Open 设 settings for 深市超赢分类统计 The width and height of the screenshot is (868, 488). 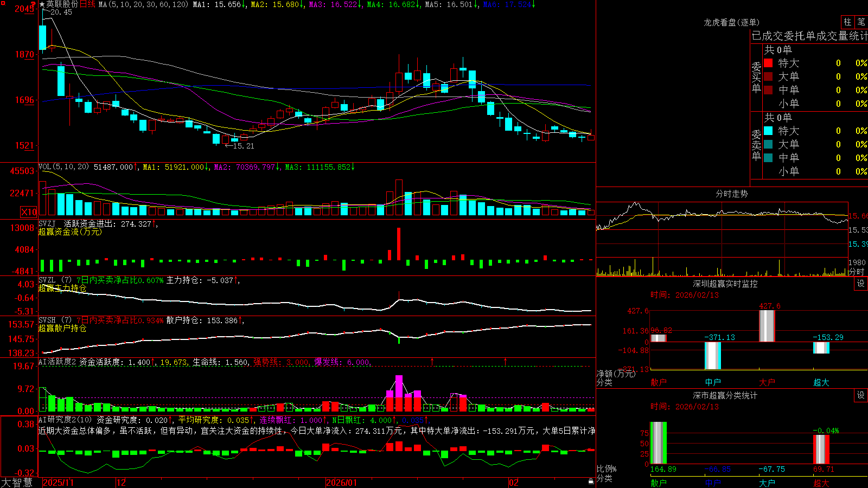[861, 395]
